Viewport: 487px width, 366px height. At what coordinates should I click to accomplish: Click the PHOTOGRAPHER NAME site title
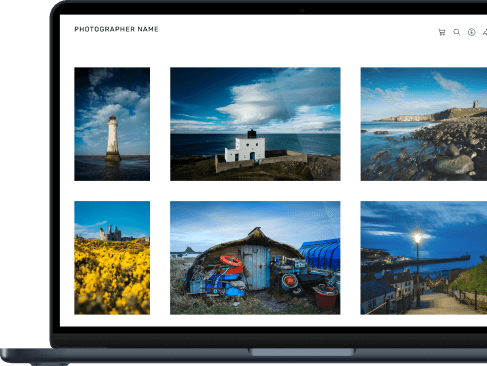point(116,29)
